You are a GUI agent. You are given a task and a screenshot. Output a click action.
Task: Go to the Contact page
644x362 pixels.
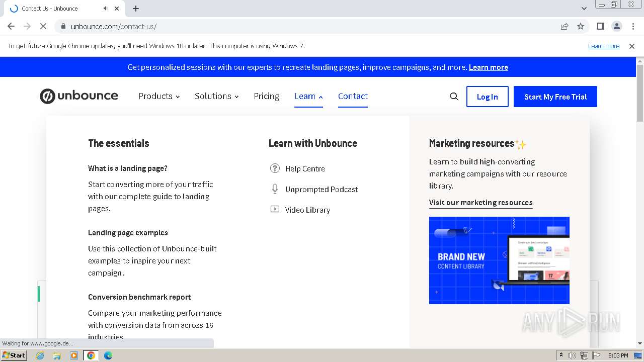pos(353,96)
